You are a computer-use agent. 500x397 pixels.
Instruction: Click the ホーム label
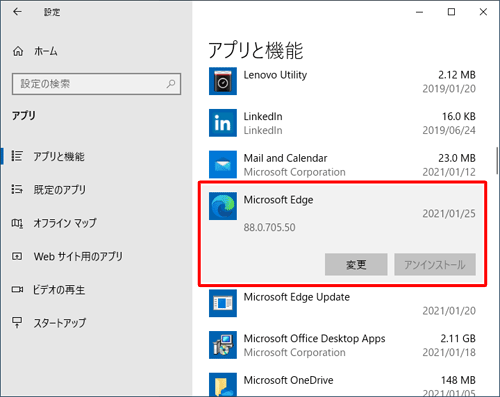pyautogui.click(x=46, y=51)
